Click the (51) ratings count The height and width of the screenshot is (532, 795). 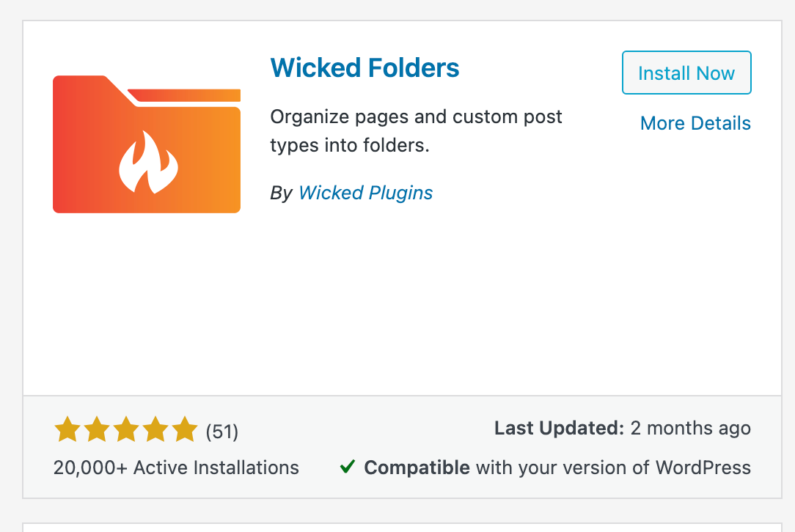tap(222, 432)
